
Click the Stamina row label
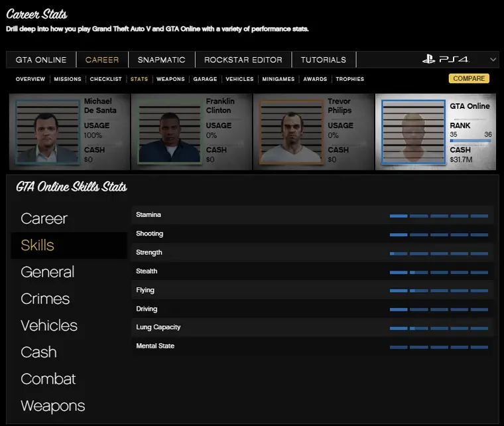(148, 215)
